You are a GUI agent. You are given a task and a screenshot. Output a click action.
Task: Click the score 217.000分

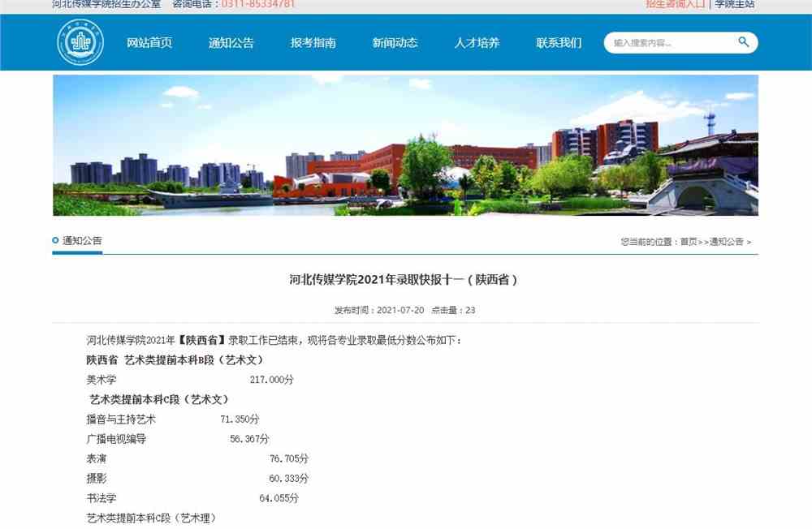point(271,380)
